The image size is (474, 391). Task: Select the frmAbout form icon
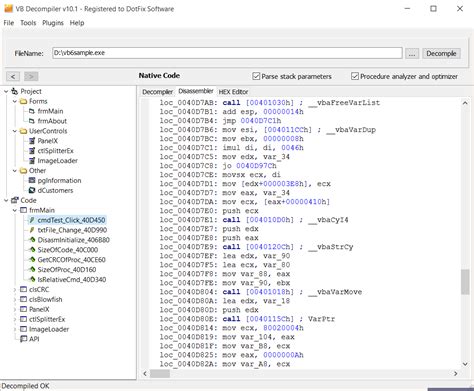point(32,121)
